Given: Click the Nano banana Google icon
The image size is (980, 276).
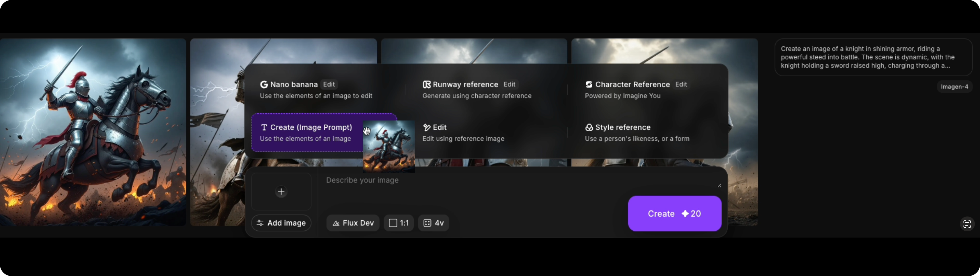Looking at the screenshot, I should pyautogui.click(x=264, y=85).
